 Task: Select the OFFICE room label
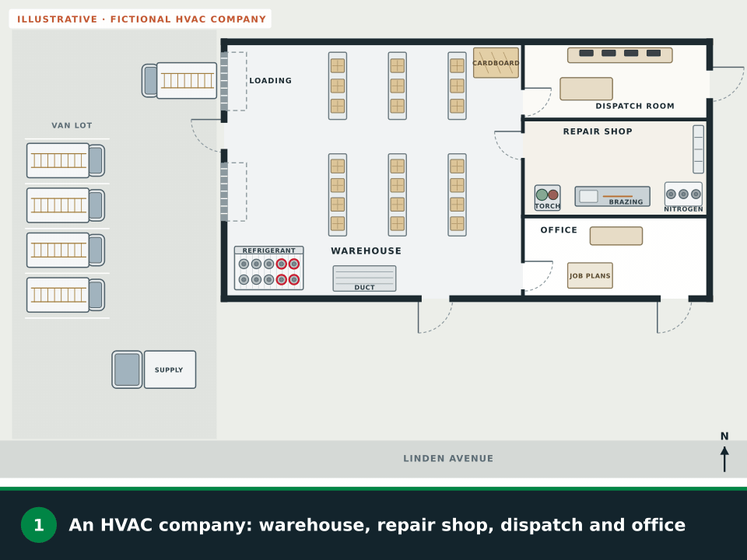click(559, 230)
